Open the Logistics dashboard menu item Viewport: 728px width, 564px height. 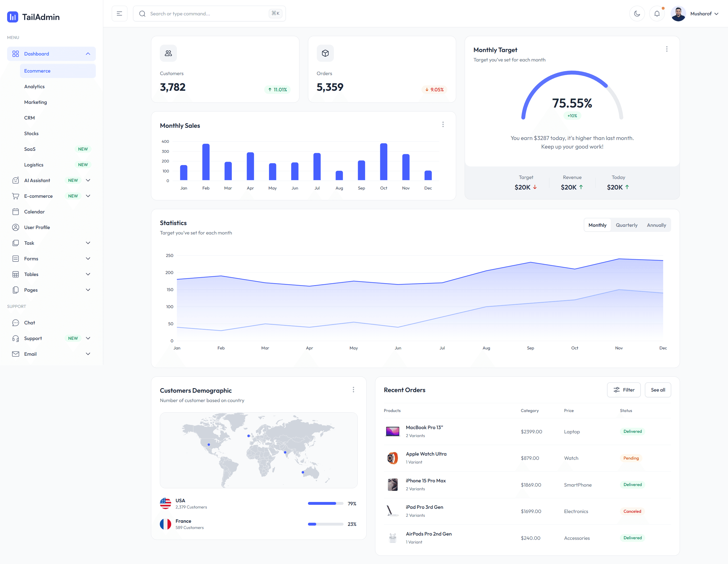[34, 164]
